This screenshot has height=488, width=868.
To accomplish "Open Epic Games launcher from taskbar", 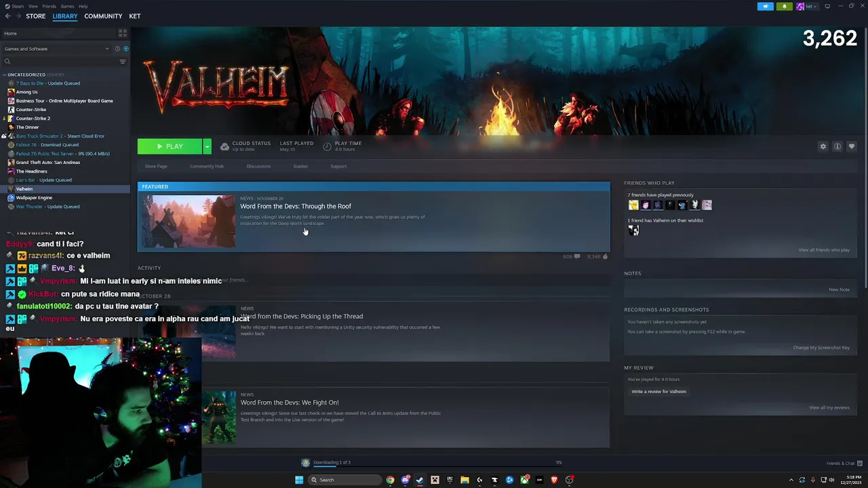I will tap(450, 480).
